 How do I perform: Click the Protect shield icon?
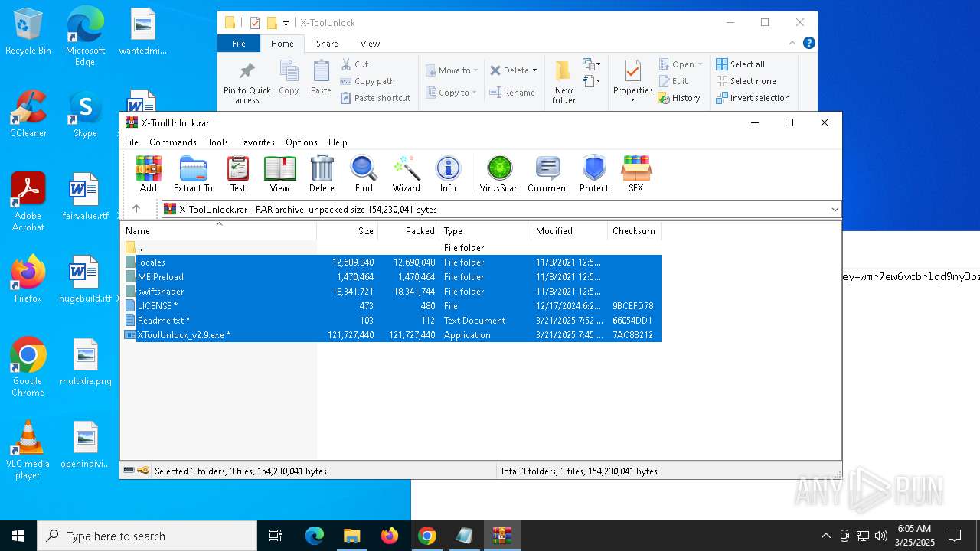coord(594,174)
